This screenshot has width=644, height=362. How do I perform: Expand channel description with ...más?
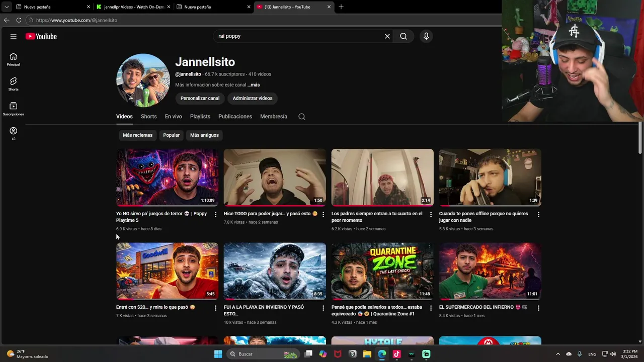click(x=254, y=85)
